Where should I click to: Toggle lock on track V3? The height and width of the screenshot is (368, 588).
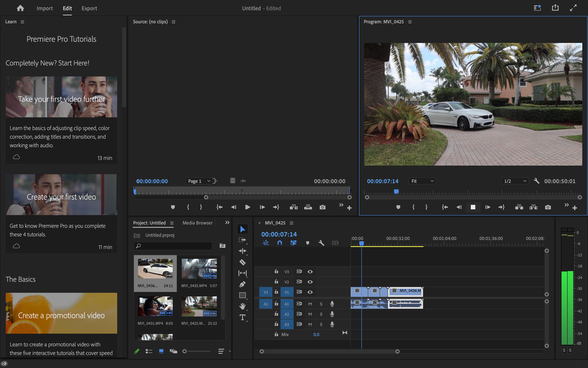coord(276,271)
